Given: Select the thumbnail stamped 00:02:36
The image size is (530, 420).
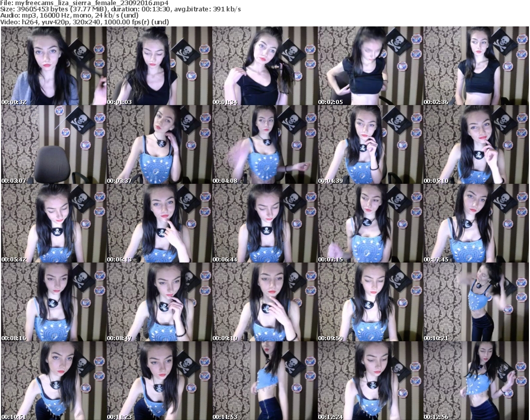Looking at the screenshot, I should pos(476,66).
